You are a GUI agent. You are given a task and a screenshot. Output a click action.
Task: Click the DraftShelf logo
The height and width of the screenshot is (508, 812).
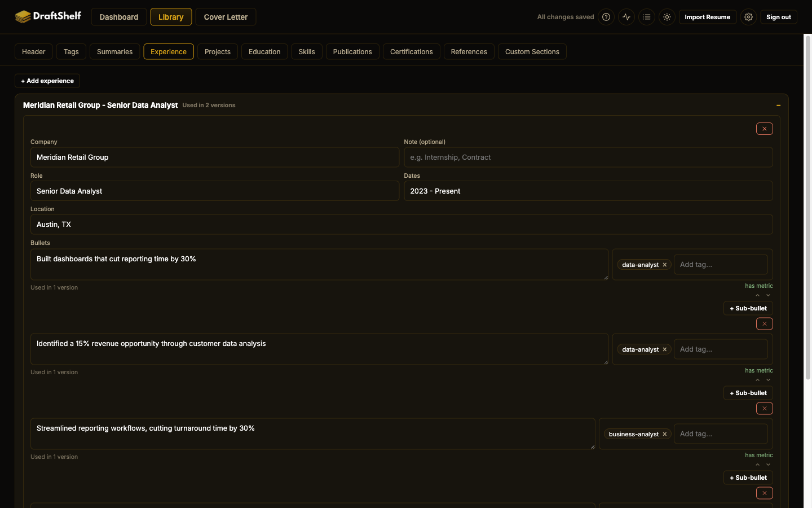(48, 16)
